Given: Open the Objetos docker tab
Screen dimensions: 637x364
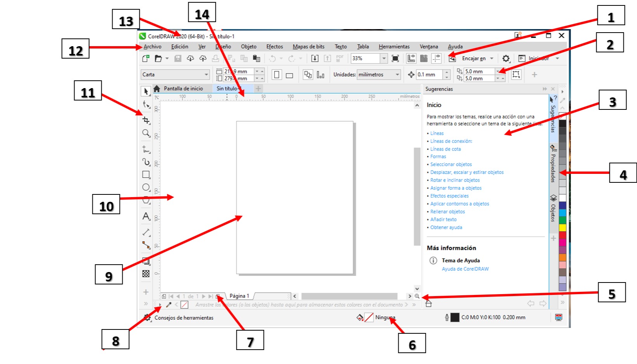Looking at the screenshot, I should (x=553, y=209).
